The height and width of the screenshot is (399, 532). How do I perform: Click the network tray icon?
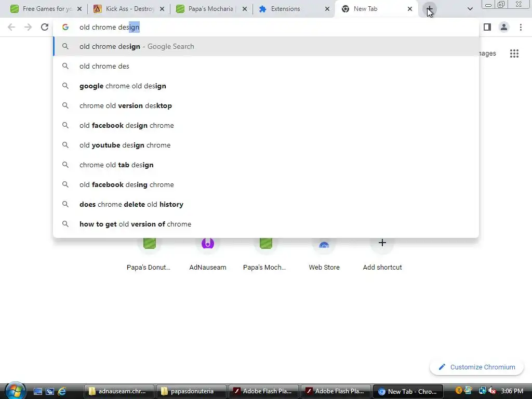coord(482,391)
